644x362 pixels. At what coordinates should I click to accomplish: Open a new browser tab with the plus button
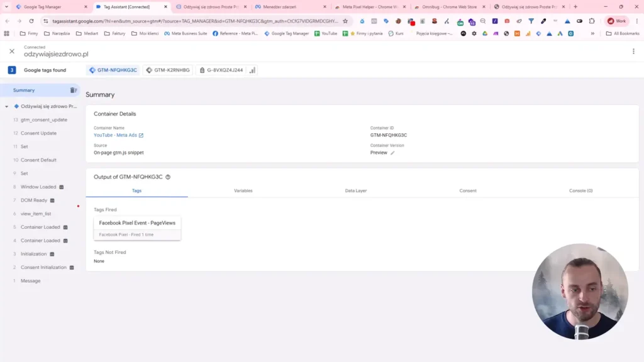tap(575, 6)
